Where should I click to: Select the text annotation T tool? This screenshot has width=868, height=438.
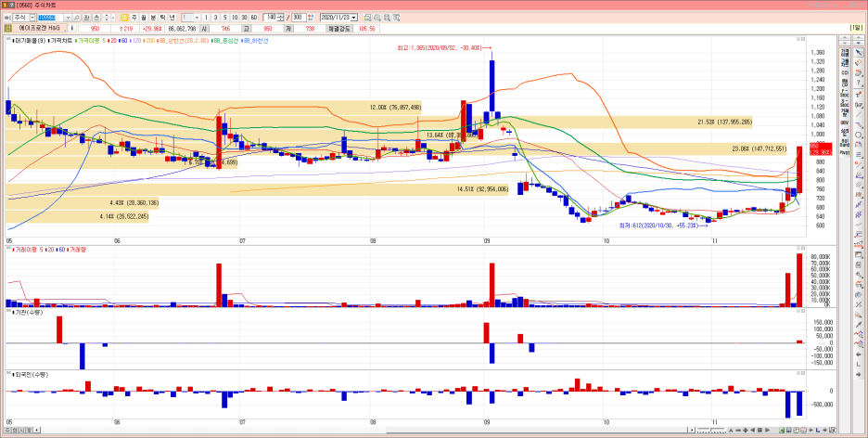pos(859,95)
